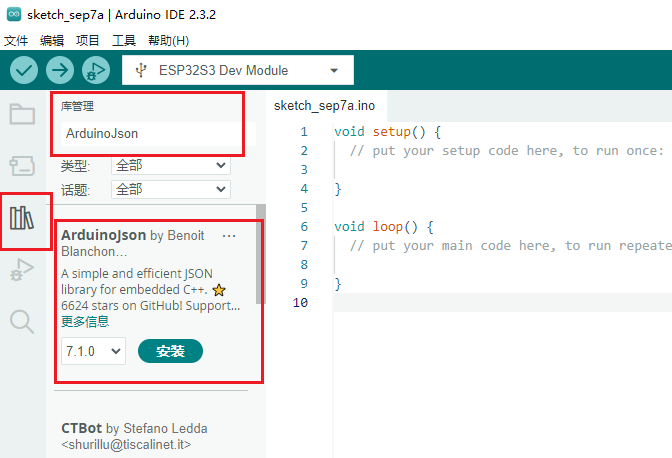
Task: Click the void setup() line in editor
Action: point(387,132)
